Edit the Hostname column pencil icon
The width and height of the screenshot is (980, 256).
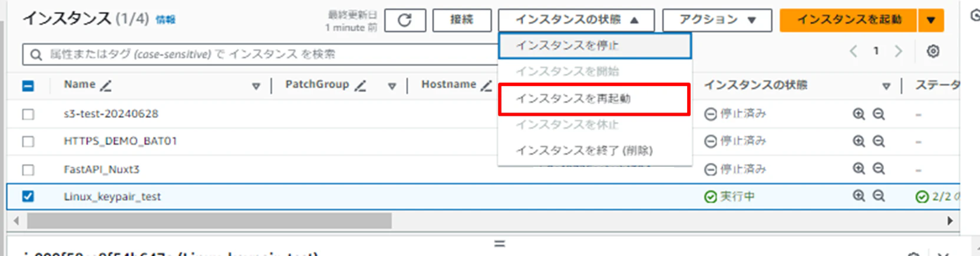click(x=486, y=86)
